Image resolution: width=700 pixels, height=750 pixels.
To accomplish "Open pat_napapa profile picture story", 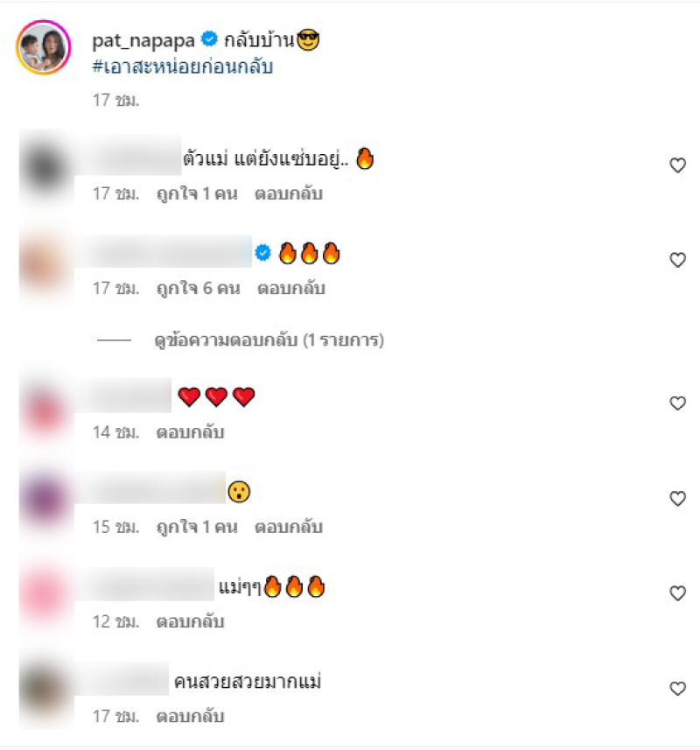I will [x=44, y=47].
